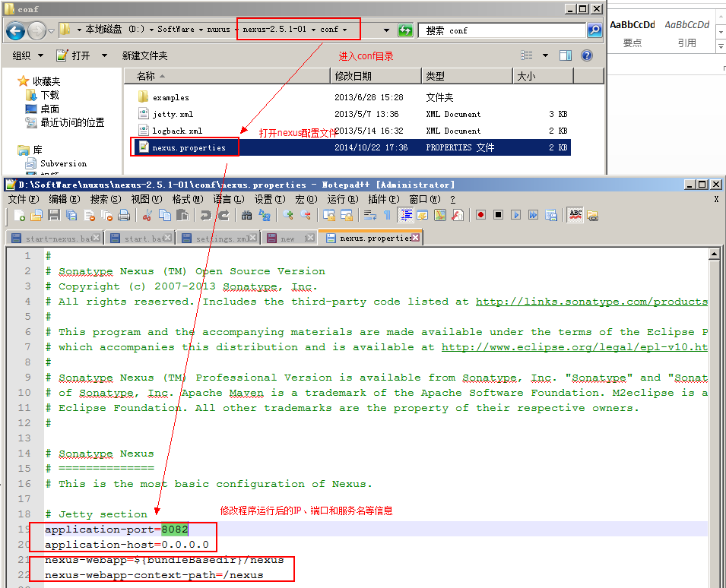
Task: Toggle synchronize vertical scrolling icon
Action: [329, 215]
